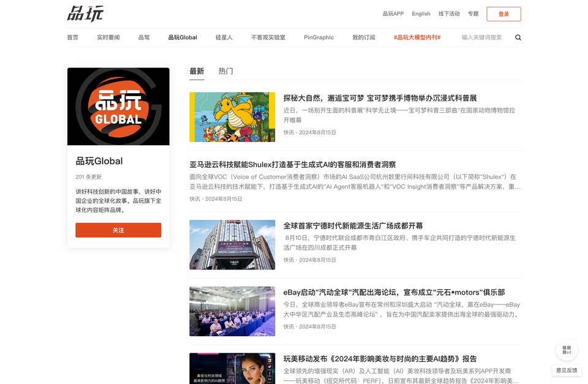Open 意见反馈 feedback button
The height and width of the screenshot is (384, 588).
[x=567, y=370]
